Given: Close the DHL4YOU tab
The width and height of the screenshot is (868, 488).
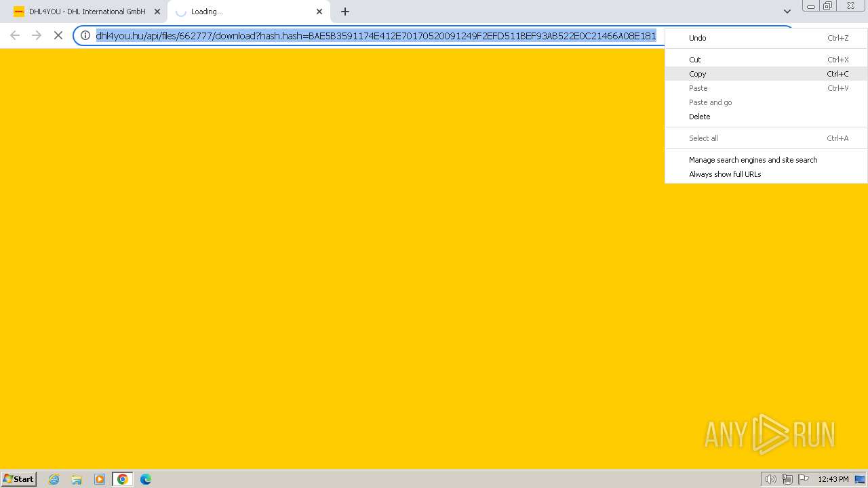Looking at the screenshot, I should tap(157, 12).
